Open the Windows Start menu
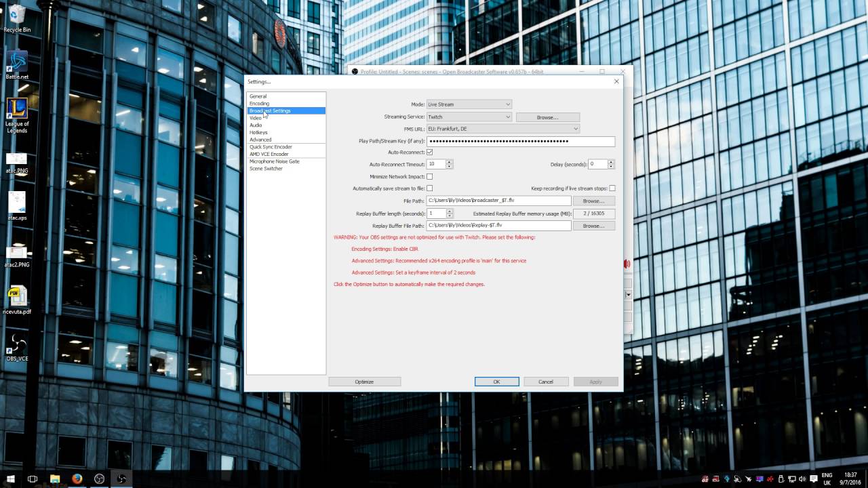Image resolution: width=868 pixels, height=488 pixels. 11,479
